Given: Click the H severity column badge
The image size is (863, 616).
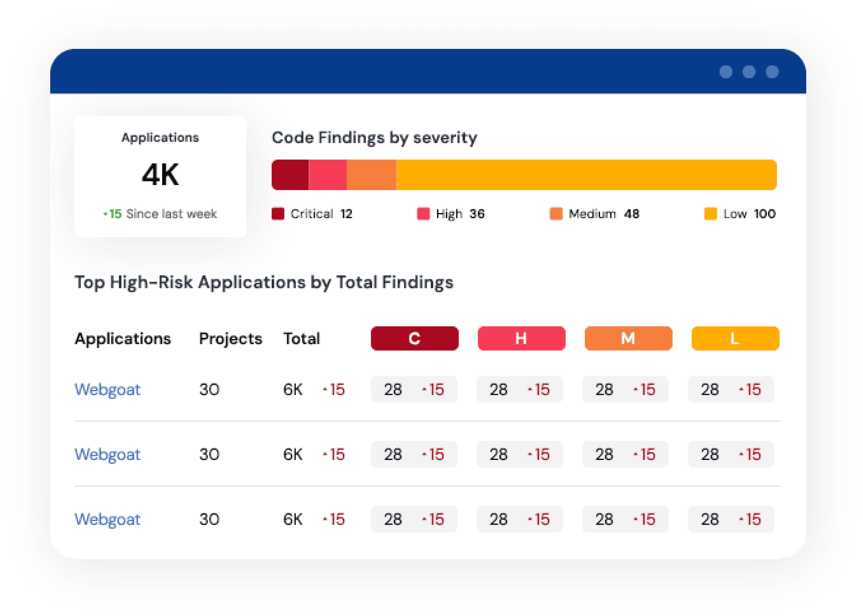Looking at the screenshot, I should tap(521, 338).
